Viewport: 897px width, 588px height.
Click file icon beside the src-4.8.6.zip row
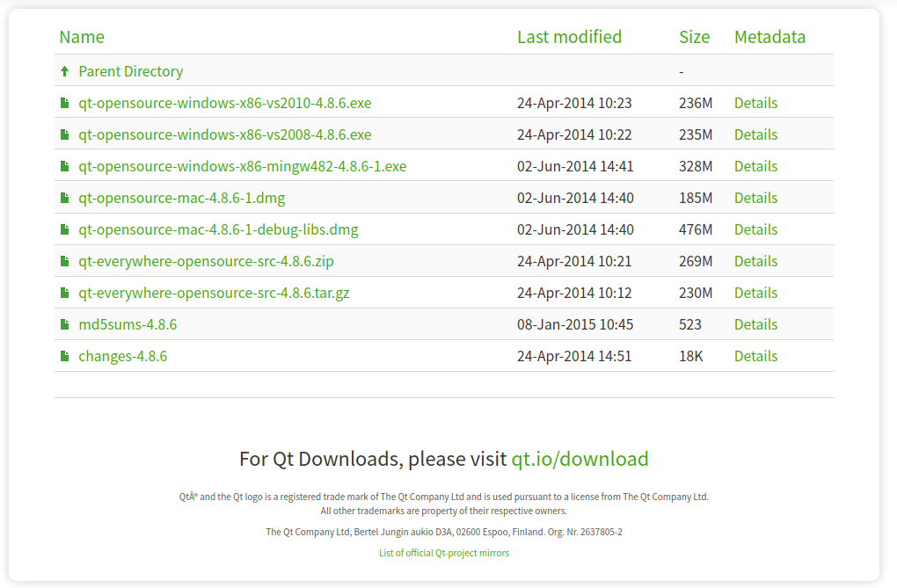click(65, 261)
